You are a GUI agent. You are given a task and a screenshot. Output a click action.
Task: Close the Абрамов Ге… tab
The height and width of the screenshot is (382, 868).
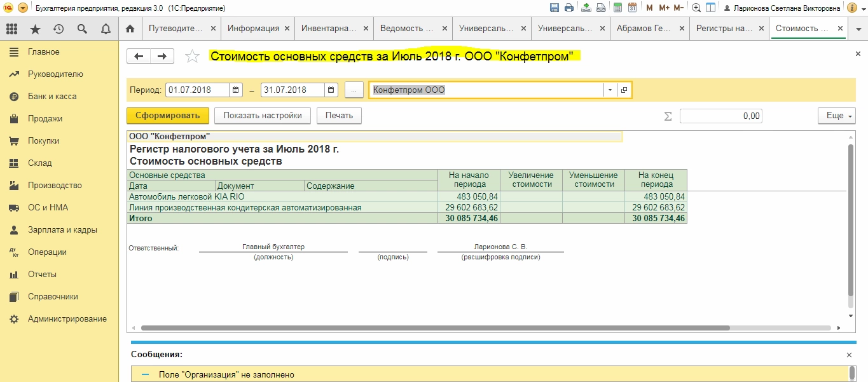(682, 29)
